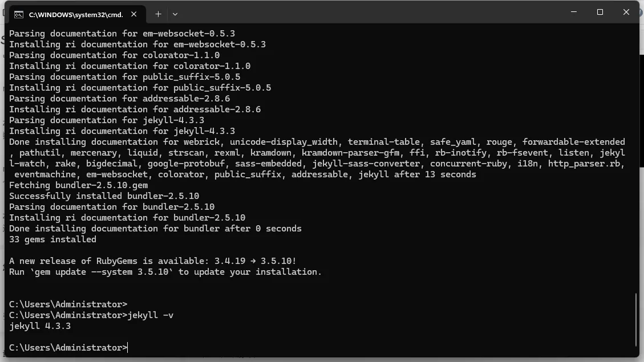Click the 'jekyll 4.3.3' version output line
This screenshot has width=644, height=362.
point(40,326)
